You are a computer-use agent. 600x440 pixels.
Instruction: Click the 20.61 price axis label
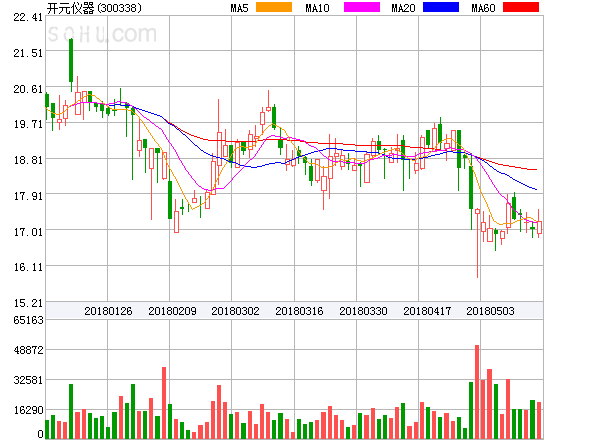click(28, 89)
